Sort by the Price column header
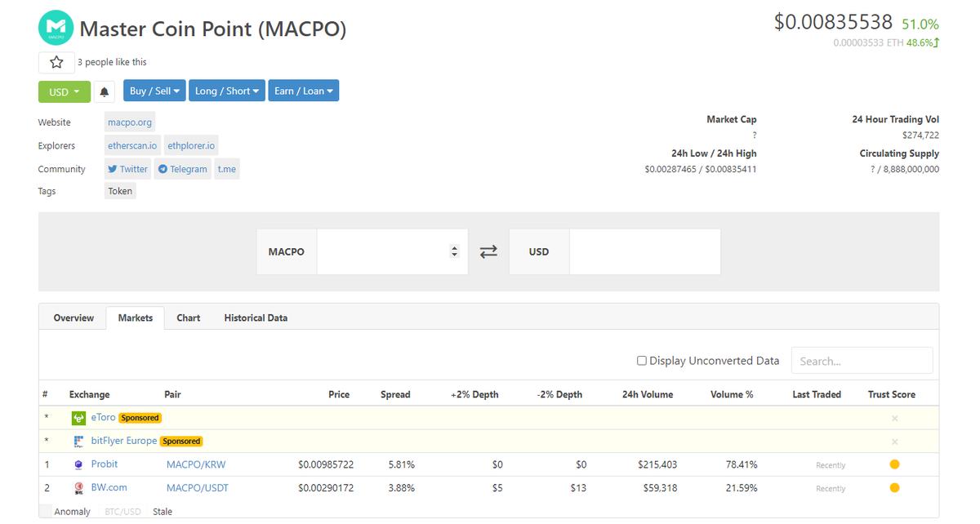 tap(339, 394)
